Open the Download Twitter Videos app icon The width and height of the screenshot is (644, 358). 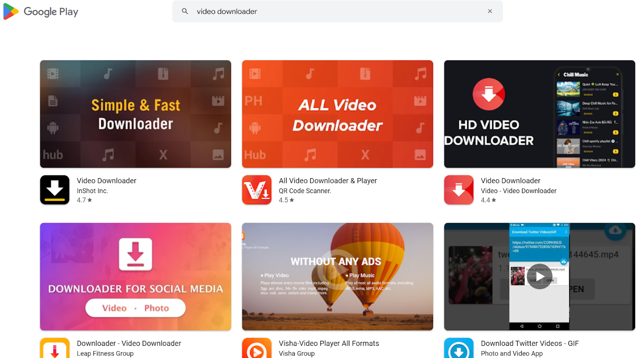459,348
